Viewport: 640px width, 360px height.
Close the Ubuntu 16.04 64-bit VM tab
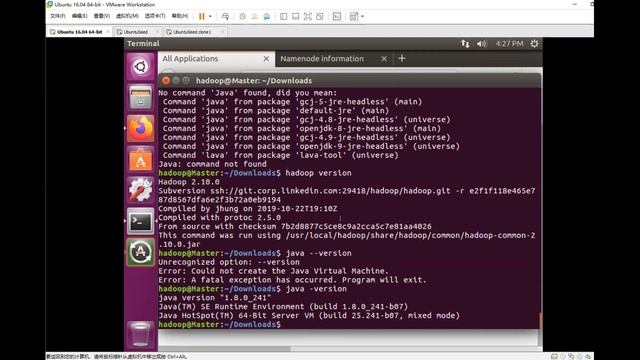[108, 32]
